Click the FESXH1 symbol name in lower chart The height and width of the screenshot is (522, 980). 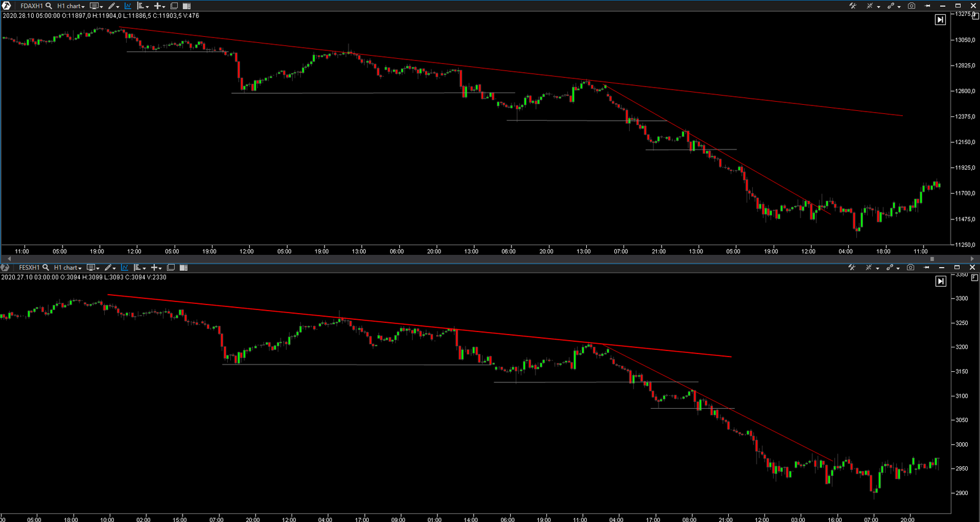pyautogui.click(x=29, y=268)
